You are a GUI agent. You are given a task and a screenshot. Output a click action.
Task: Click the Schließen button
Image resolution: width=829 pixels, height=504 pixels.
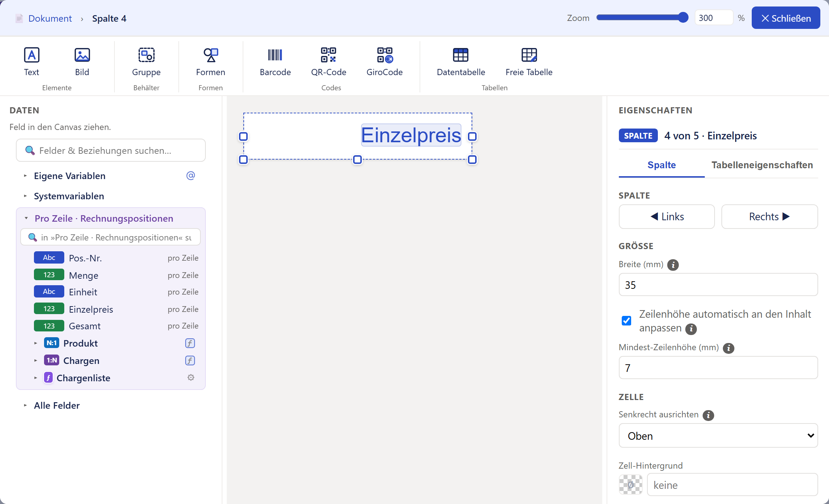click(786, 18)
